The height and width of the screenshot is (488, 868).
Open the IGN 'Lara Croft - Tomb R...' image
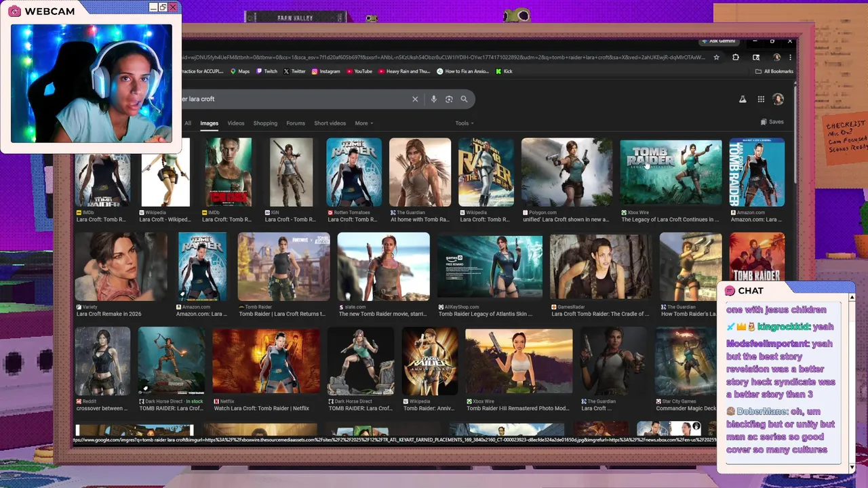291,172
